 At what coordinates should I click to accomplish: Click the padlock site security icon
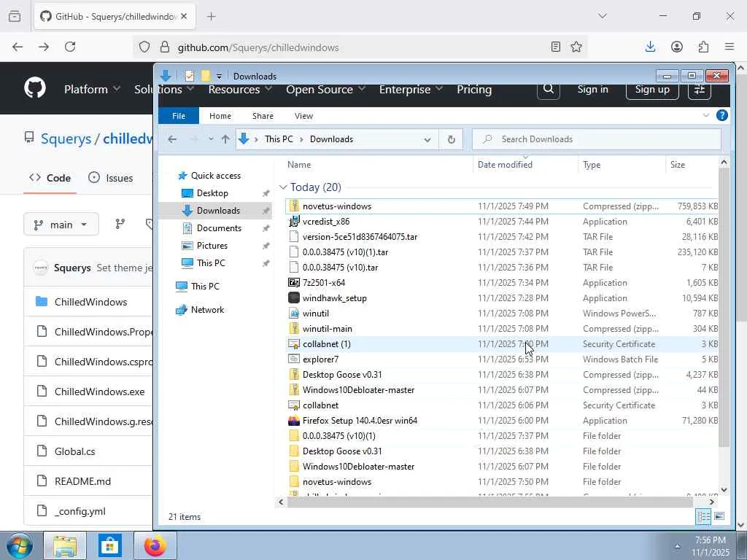coord(165,47)
